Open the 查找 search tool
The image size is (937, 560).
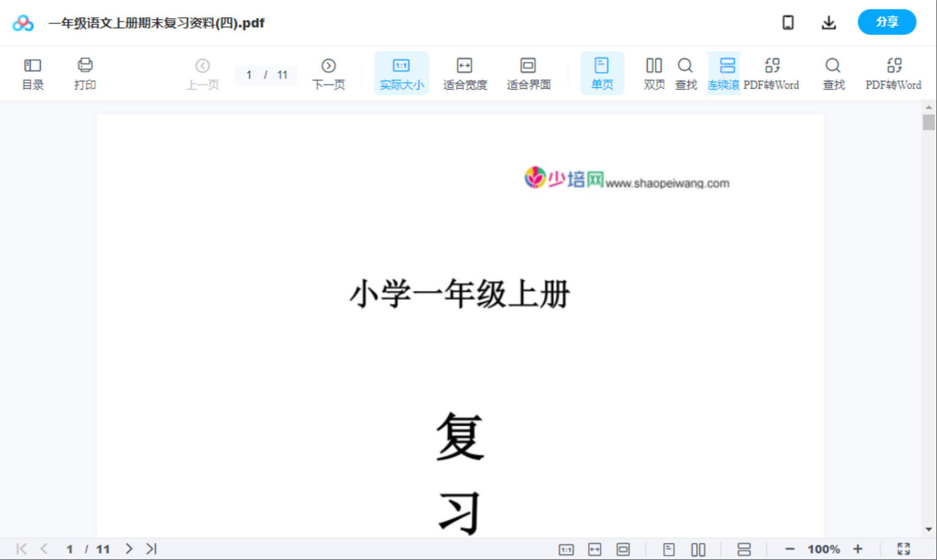tap(686, 73)
